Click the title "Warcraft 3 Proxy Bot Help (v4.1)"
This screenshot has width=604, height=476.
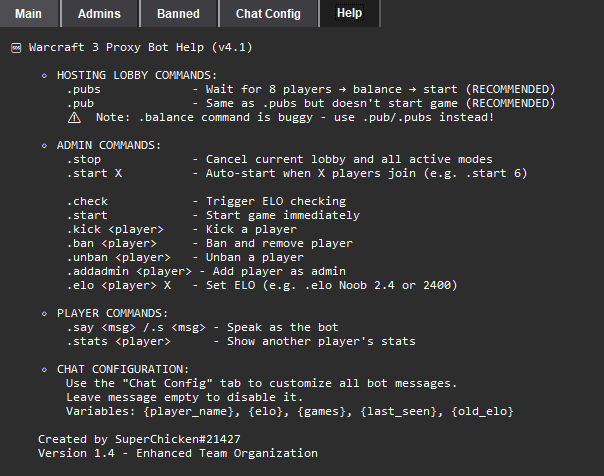pos(141,47)
